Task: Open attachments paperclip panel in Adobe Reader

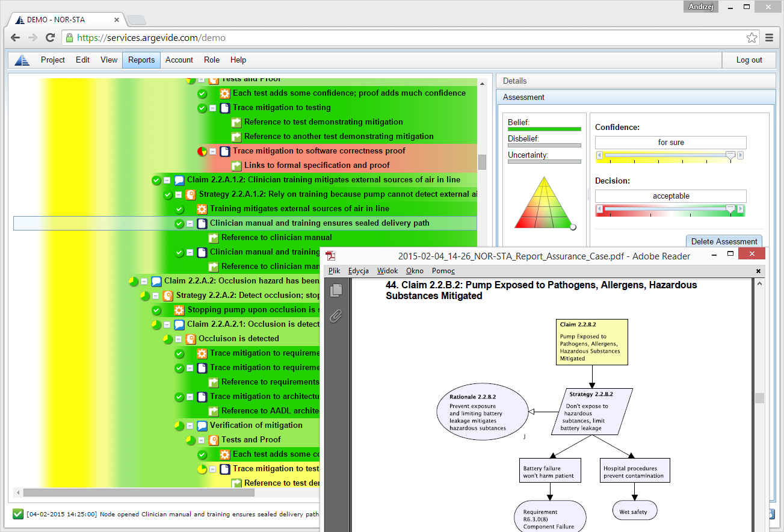Action: click(336, 316)
